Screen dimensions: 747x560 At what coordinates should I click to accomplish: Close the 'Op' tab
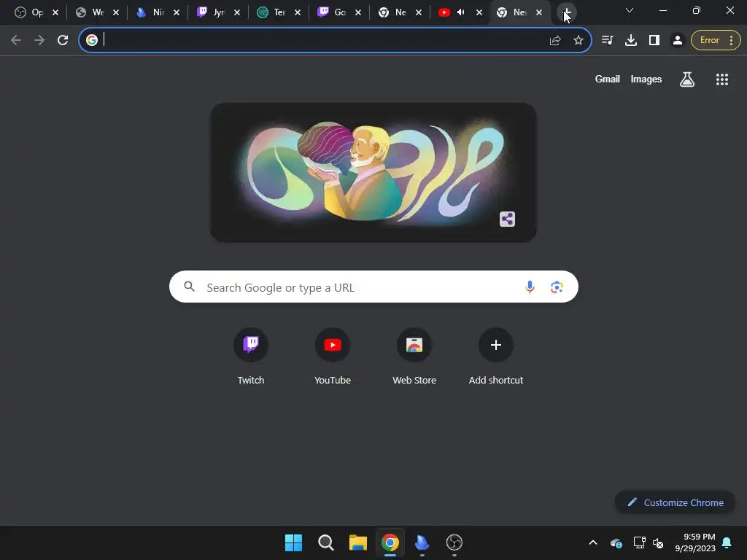point(55,12)
